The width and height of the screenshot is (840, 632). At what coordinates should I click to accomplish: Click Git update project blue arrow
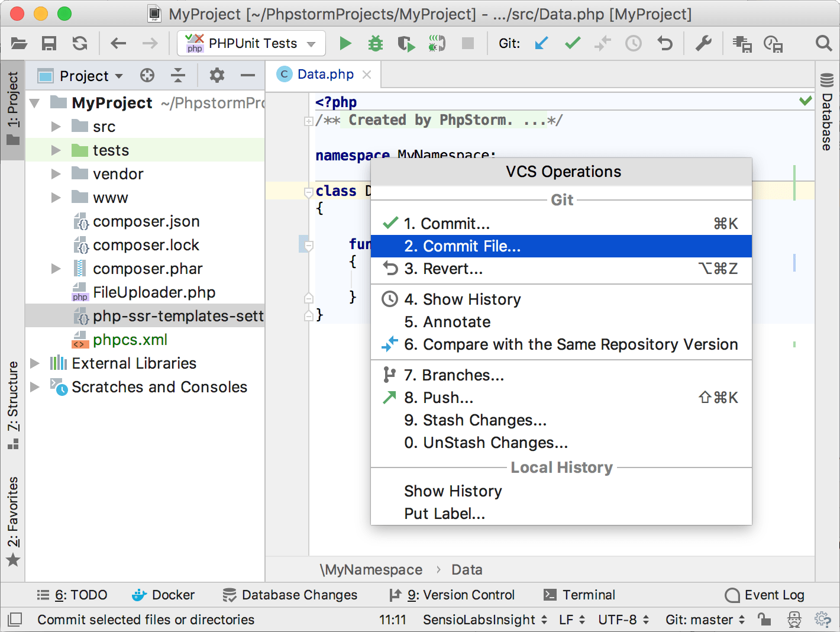pyautogui.click(x=541, y=43)
